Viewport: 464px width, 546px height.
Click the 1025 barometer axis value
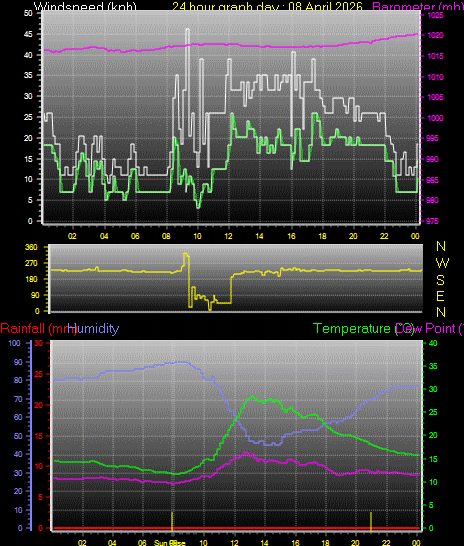point(435,15)
